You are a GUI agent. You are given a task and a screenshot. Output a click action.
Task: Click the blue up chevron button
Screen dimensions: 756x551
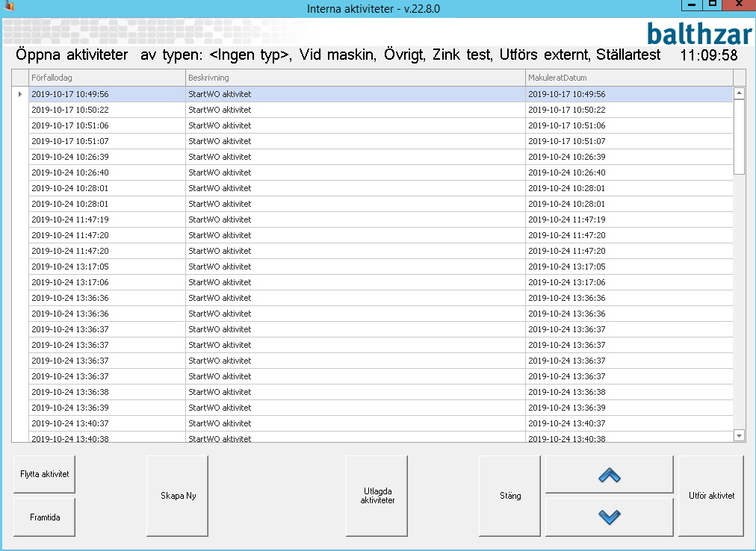[609, 475]
